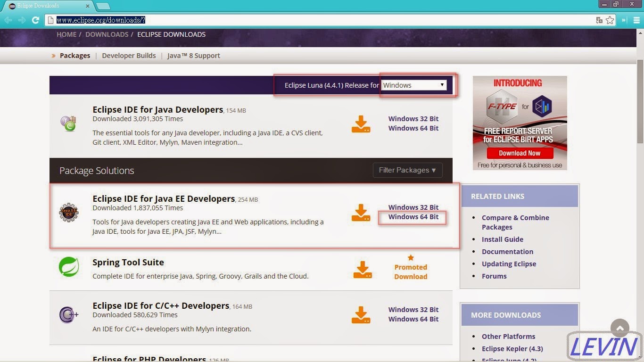Click the Promoted Download link for Spring
The height and width of the screenshot is (362, 644).
[x=411, y=272]
